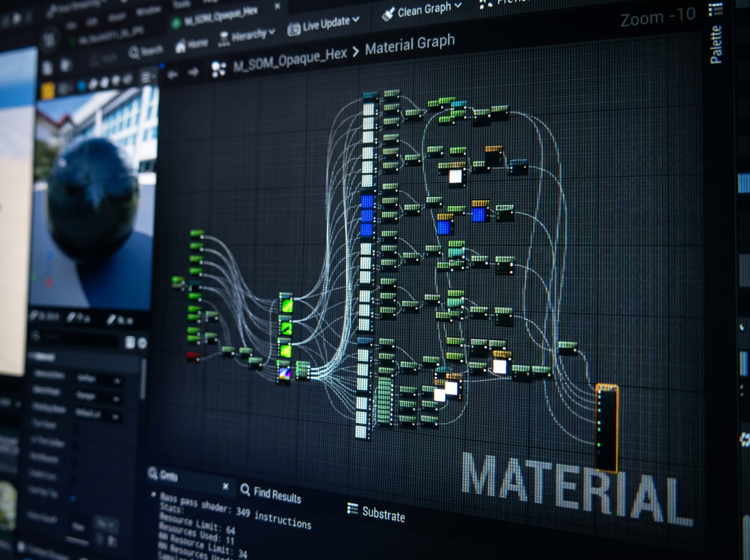Screen dimensions: 750x560
Task: Click the blue circle preview shape icon
Action: click(82, 86)
